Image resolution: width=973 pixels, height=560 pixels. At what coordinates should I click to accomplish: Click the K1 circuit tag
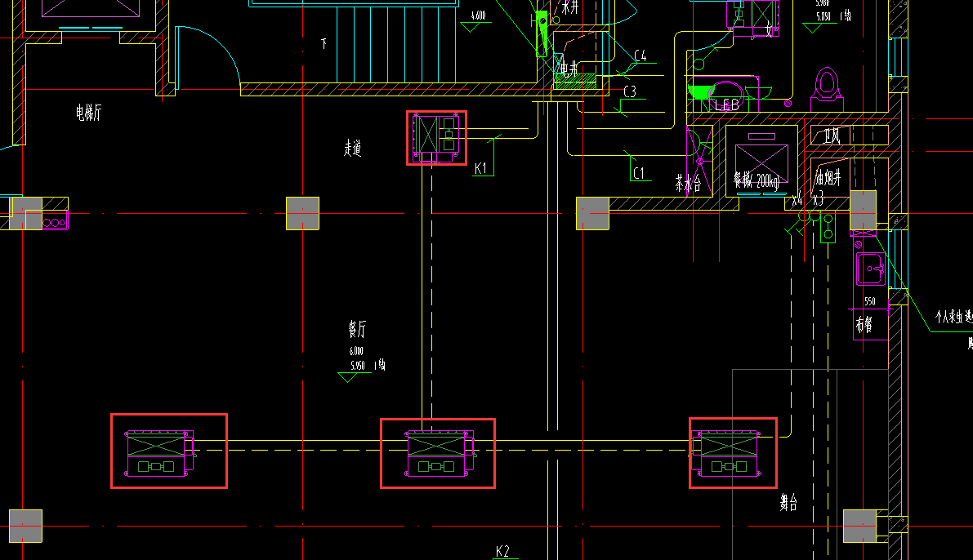point(481,168)
